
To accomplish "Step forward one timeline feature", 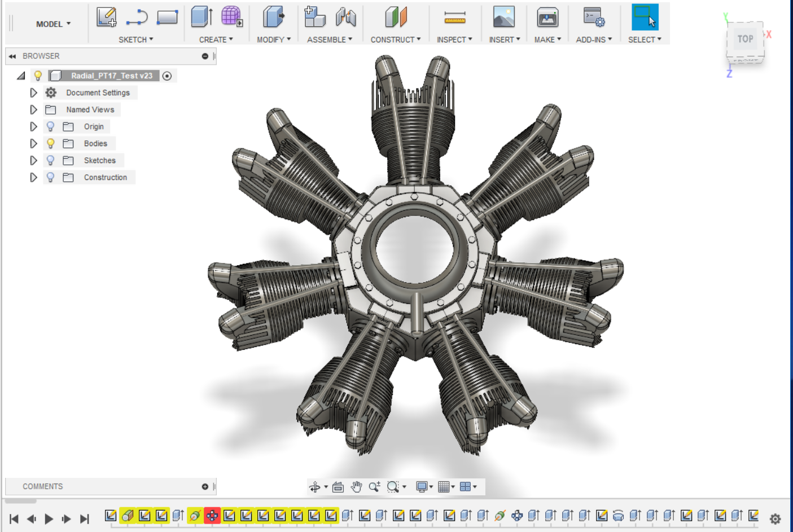I will coord(67,519).
